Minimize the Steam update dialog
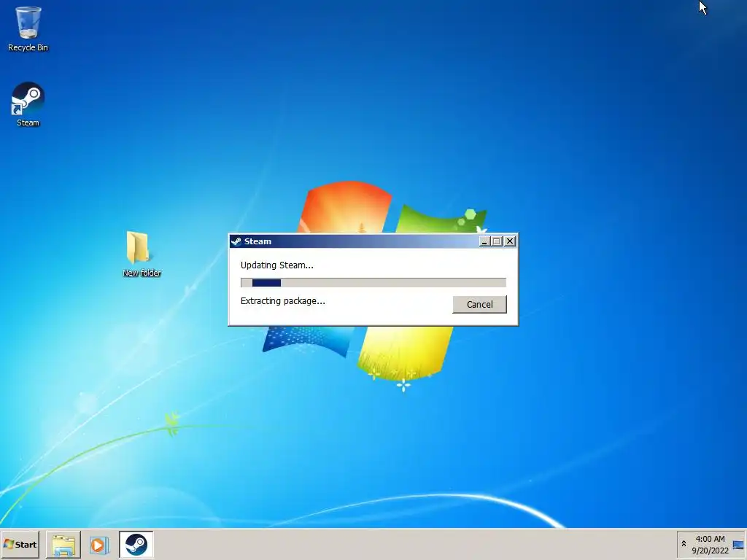Viewport: 747px width, 560px height. coord(484,241)
